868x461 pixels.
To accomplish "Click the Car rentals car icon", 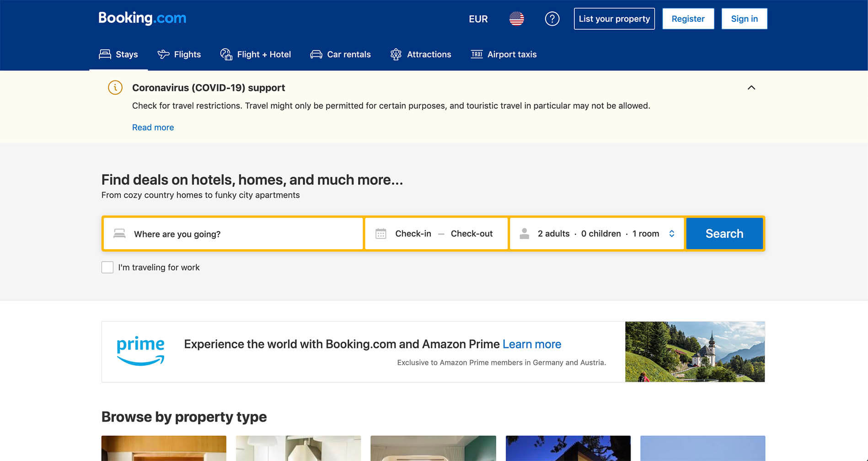I will [316, 54].
